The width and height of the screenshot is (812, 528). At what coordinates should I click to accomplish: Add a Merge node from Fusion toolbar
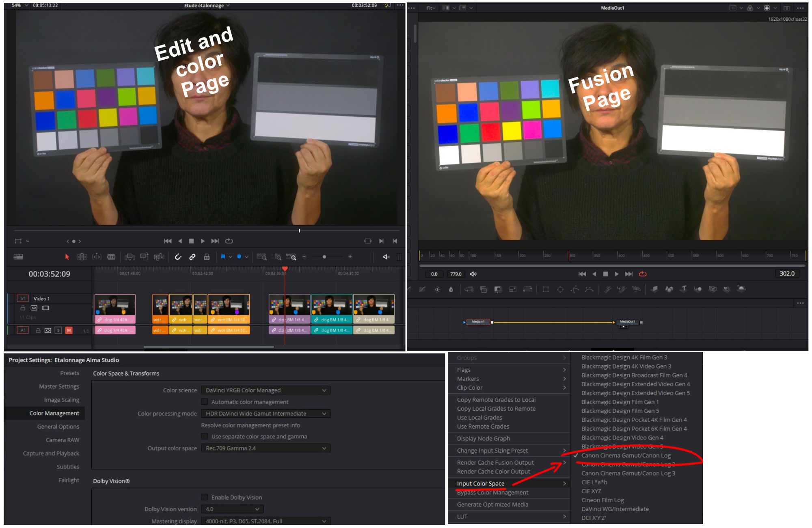tap(469, 289)
